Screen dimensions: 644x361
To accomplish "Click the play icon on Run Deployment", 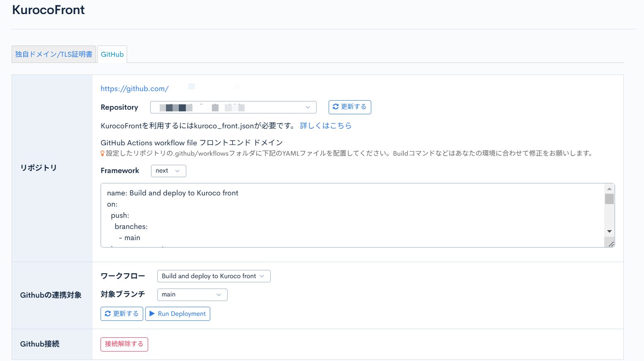I will pos(152,313).
